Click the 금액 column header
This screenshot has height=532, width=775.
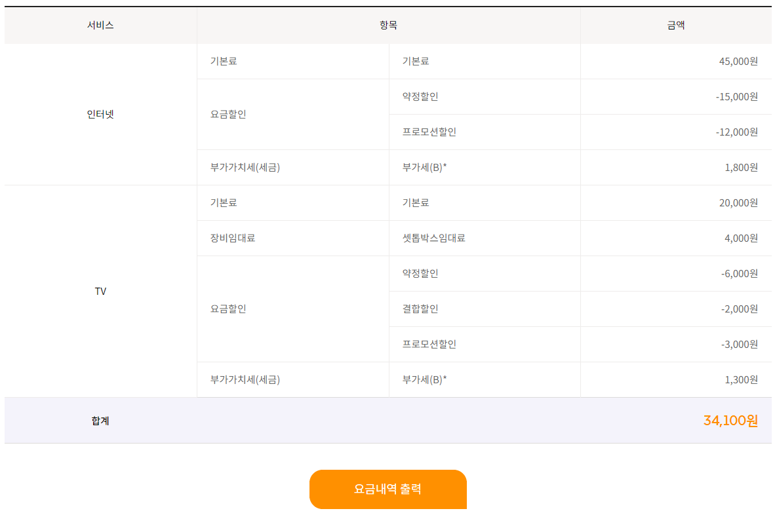(676, 26)
